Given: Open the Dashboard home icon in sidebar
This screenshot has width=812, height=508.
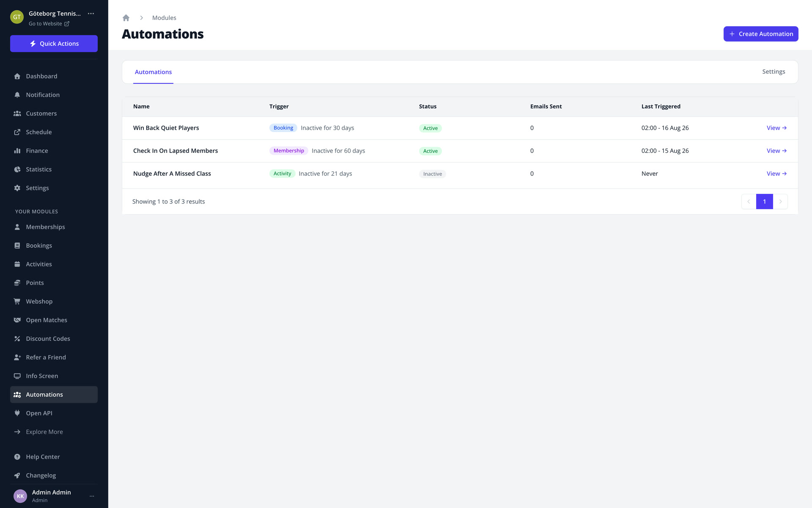Looking at the screenshot, I should [17, 76].
